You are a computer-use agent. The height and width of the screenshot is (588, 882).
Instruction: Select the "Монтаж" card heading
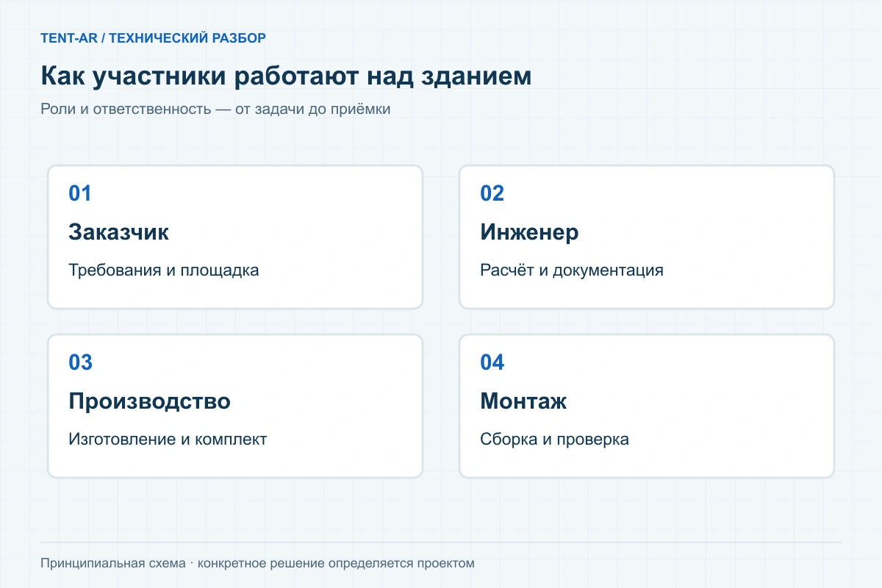(523, 401)
